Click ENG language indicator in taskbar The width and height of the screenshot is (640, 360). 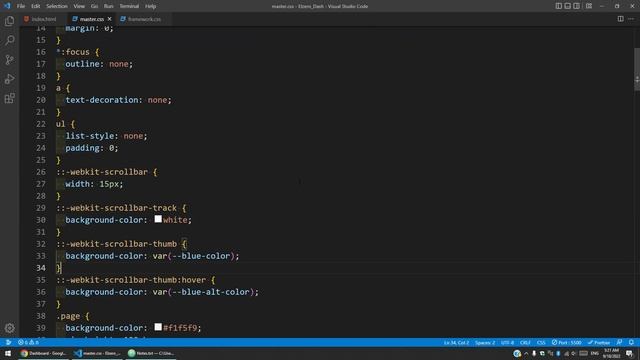click(594, 353)
